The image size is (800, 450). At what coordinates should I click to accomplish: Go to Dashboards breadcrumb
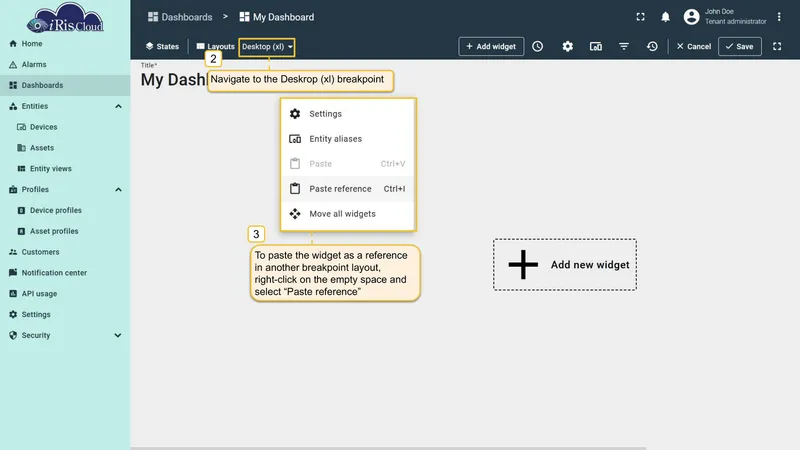(x=180, y=17)
